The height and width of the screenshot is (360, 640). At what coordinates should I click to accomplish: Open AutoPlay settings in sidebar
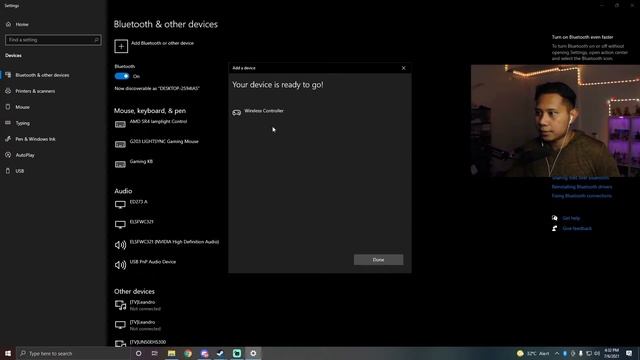tap(25, 155)
